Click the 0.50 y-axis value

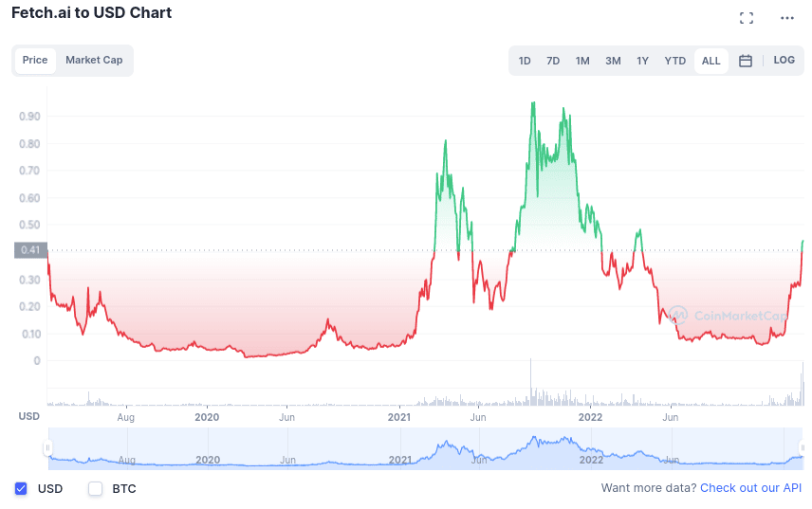pos(29,225)
